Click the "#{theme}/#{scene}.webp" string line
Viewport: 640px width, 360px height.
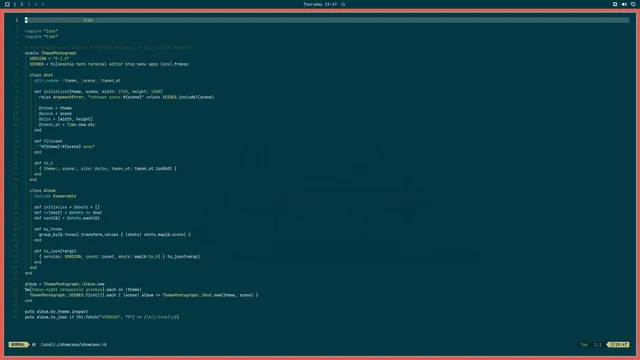[67, 147]
